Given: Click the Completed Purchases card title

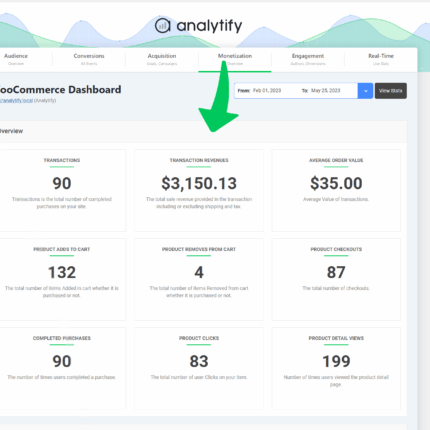Looking at the screenshot, I should [62, 338].
